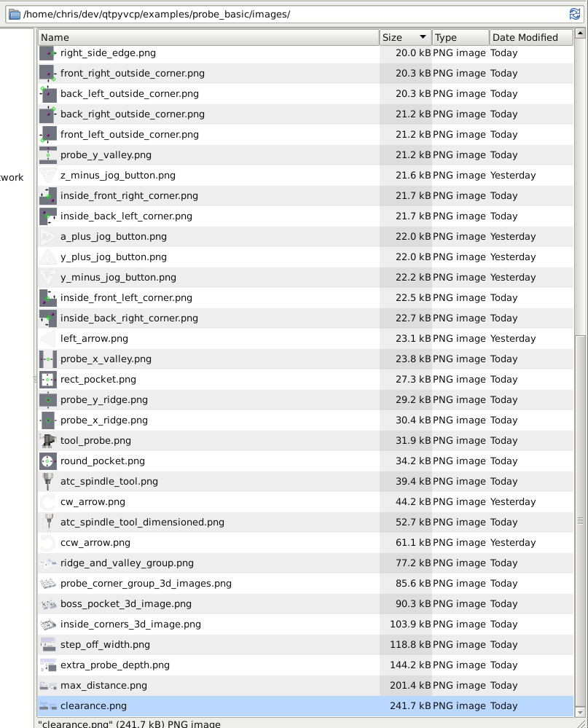Click the left_arrow.png file icon
This screenshot has width=588, height=728.
tap(48, 339)
